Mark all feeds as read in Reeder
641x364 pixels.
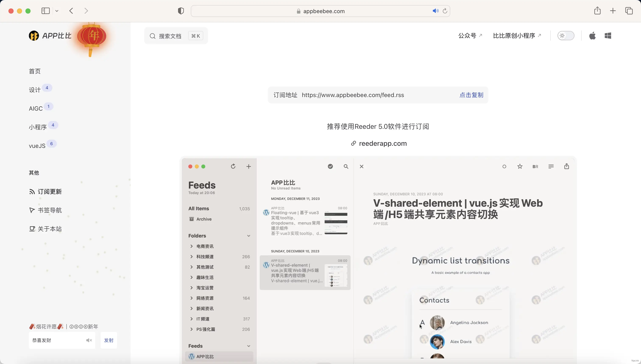tap(330, 166)
